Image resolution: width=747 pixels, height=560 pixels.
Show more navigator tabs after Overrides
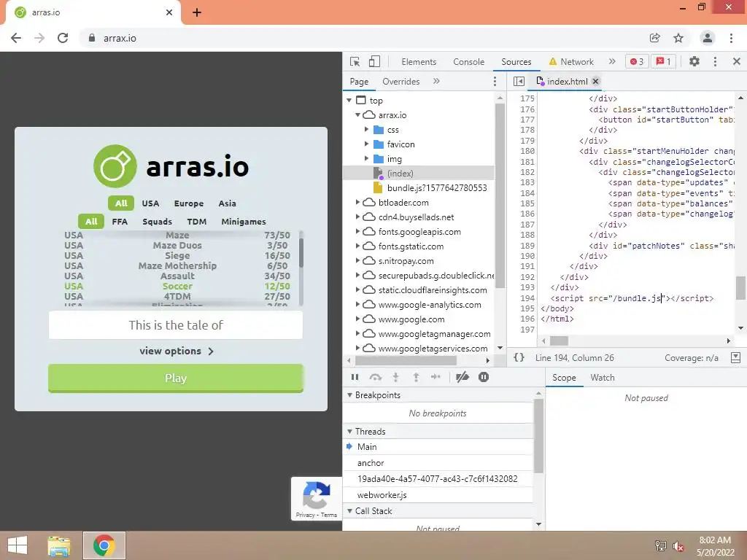pyautogui.click(x=436, y=82)
